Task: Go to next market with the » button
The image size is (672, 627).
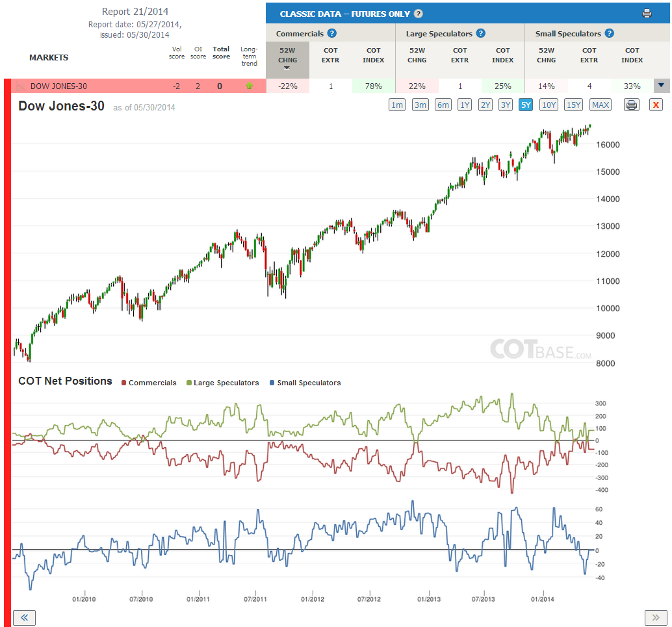Action: pos(656,617)
